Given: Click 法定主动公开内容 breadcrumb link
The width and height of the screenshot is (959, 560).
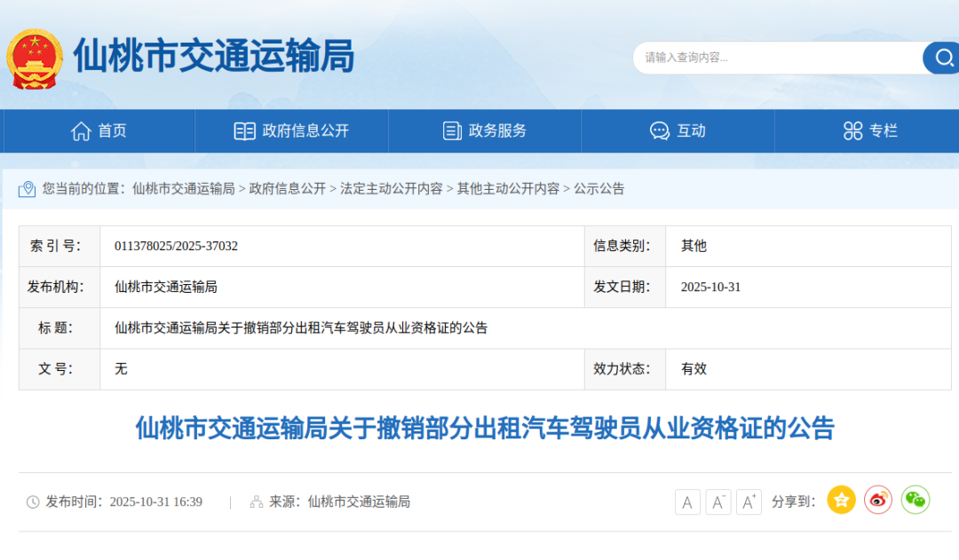Looking at the screenshot, I should tap(392, 189).
